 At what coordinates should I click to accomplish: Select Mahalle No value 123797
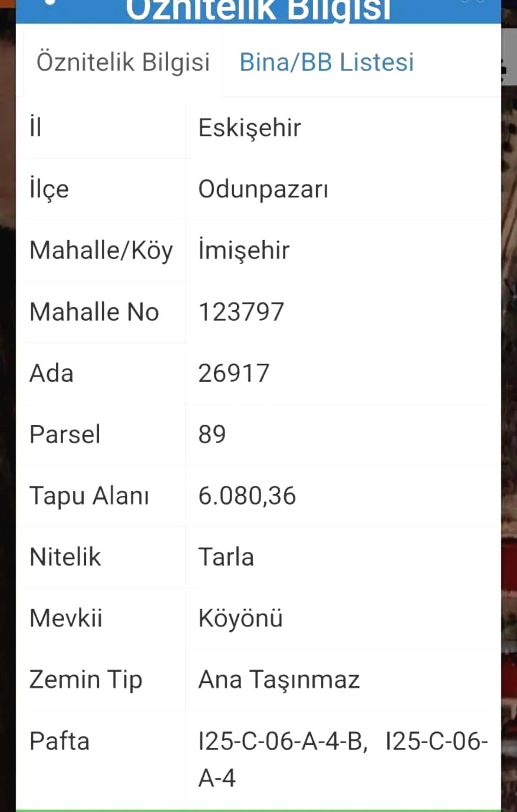tap(241, 312)
